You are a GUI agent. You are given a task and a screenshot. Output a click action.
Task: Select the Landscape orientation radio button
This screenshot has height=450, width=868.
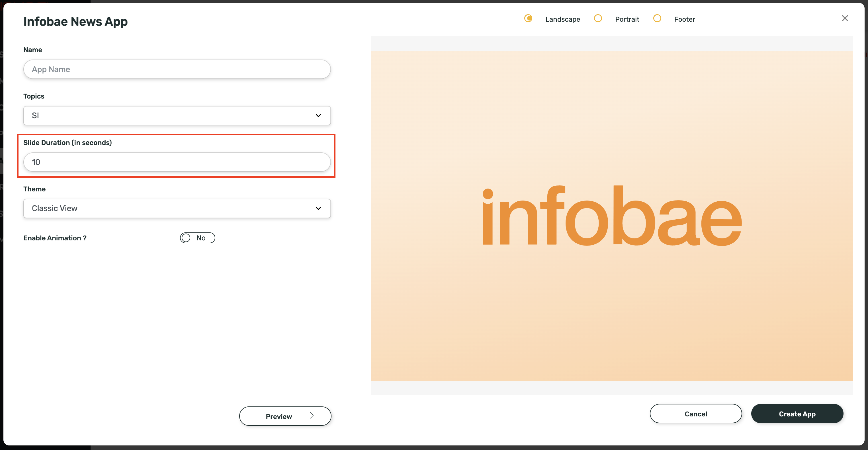[x=528, y=18]
